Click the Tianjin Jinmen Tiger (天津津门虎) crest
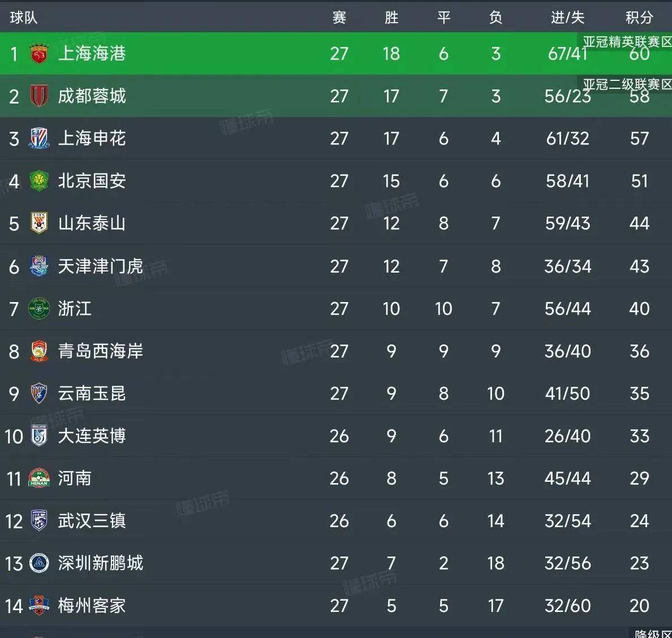The image size is (672, 638). pyautogui.click(x=39, y=266)
